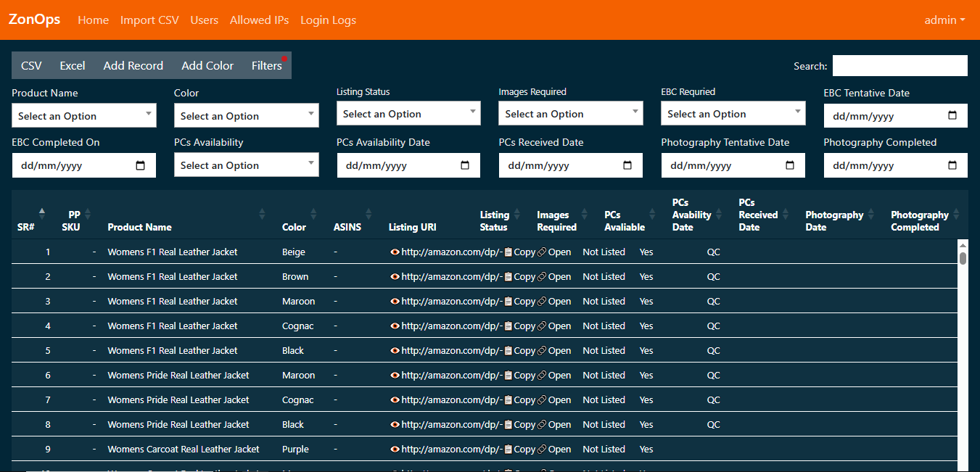The height and width of the screenshot is (472, 980).
Task: Open the admin user menu
Action: pos(944,20)
